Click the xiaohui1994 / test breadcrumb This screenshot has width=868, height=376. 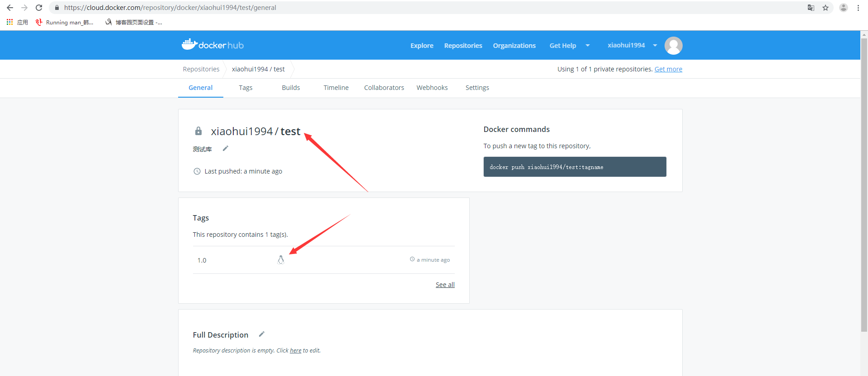(258, 69)
